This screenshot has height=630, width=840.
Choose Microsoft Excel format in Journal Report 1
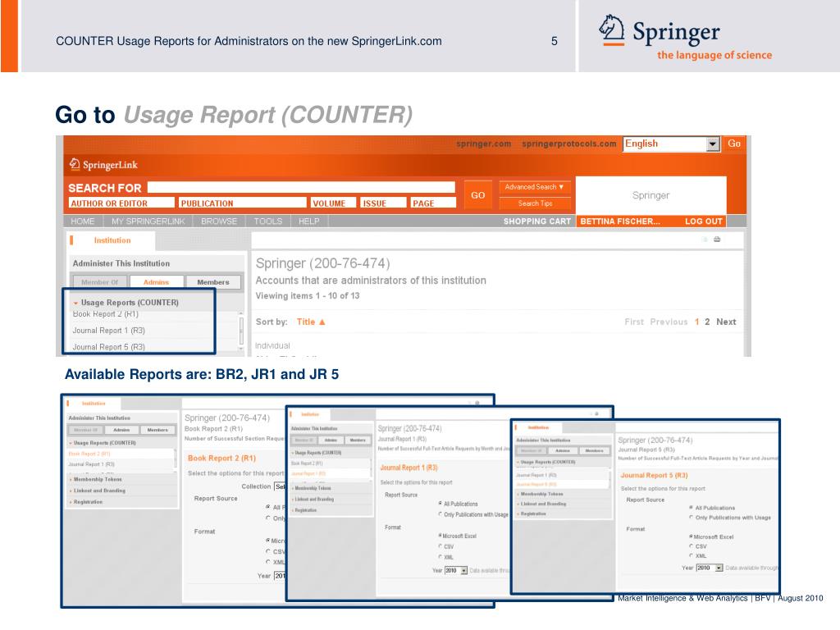pyautogui.click(x=441, y=536)
